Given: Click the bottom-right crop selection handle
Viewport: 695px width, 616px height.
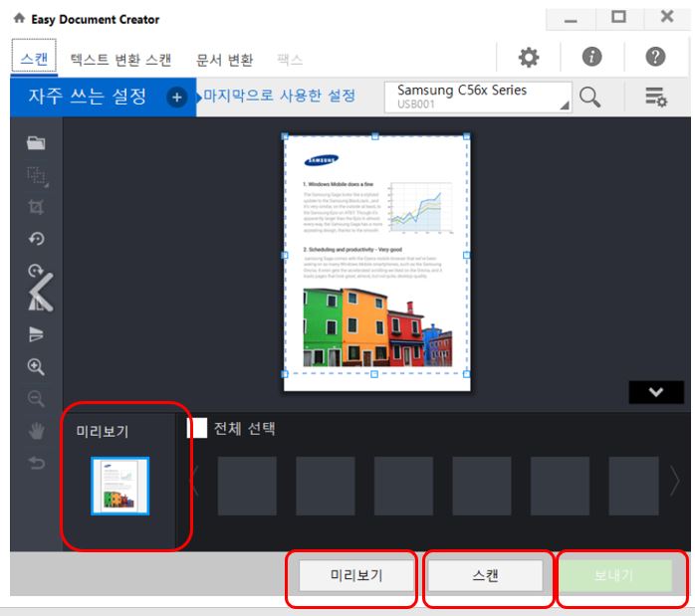Looking at the screenshot, I should [466, 374].
